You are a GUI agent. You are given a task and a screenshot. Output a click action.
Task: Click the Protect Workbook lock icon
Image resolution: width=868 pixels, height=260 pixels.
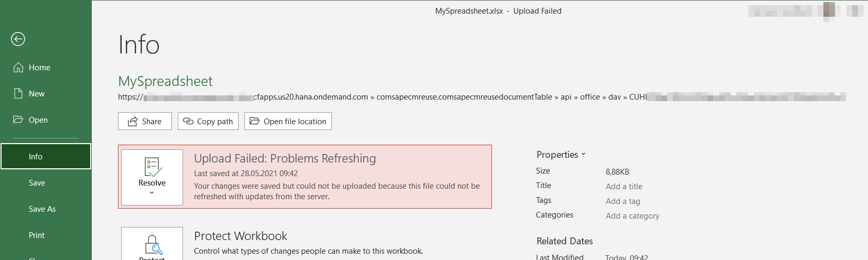(153, 245)
